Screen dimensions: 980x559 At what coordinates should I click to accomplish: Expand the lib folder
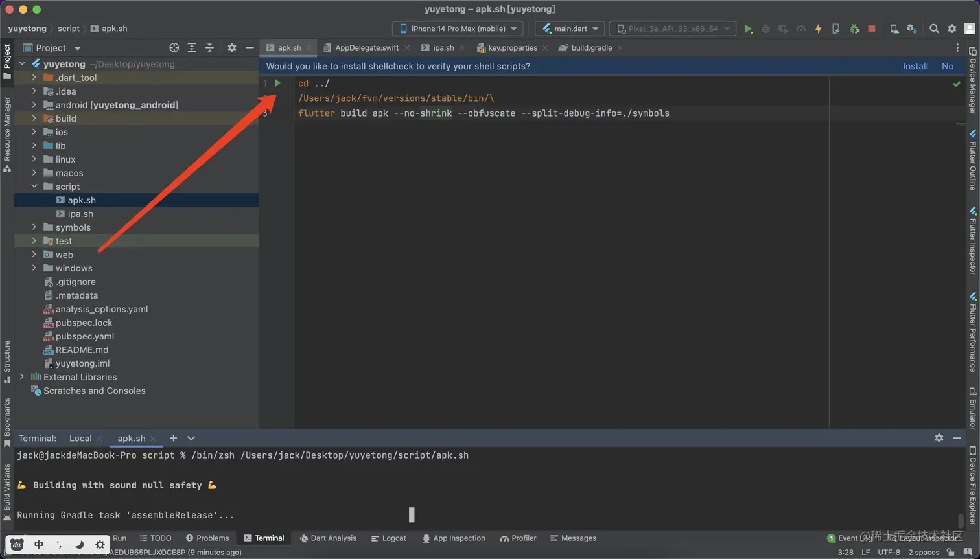pyautogui.click(x=34, y=146)
